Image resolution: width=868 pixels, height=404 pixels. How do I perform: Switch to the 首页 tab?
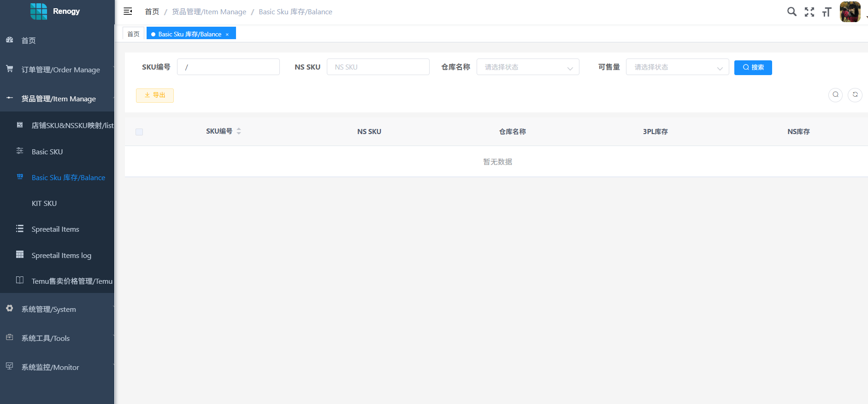tap(133, 34)
